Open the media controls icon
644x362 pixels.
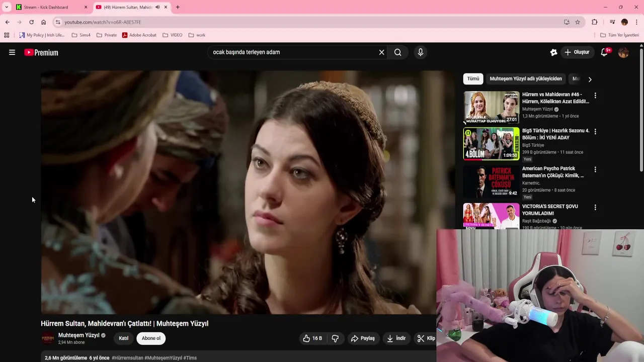click(x=612, y=22)
